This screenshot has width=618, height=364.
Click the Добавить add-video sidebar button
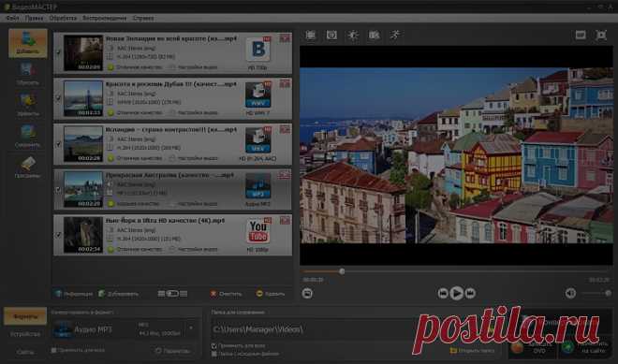pos(27,43)
